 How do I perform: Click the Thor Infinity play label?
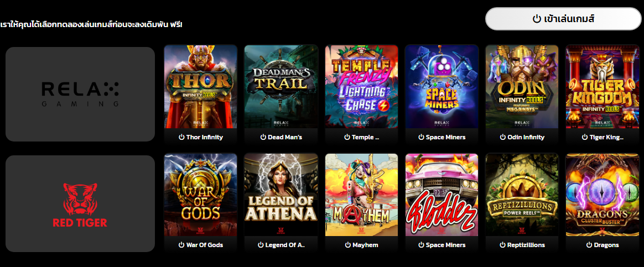[x=201, y=137]
